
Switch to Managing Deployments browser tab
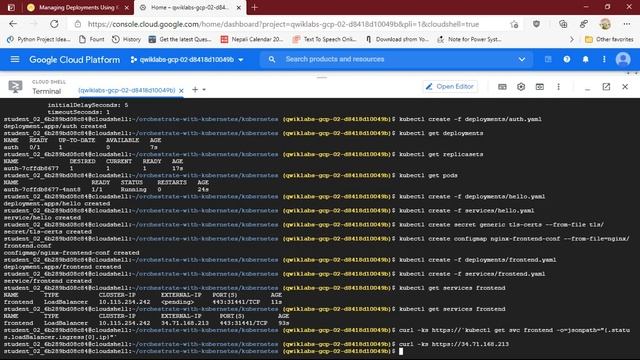click(x=78, y=7)
